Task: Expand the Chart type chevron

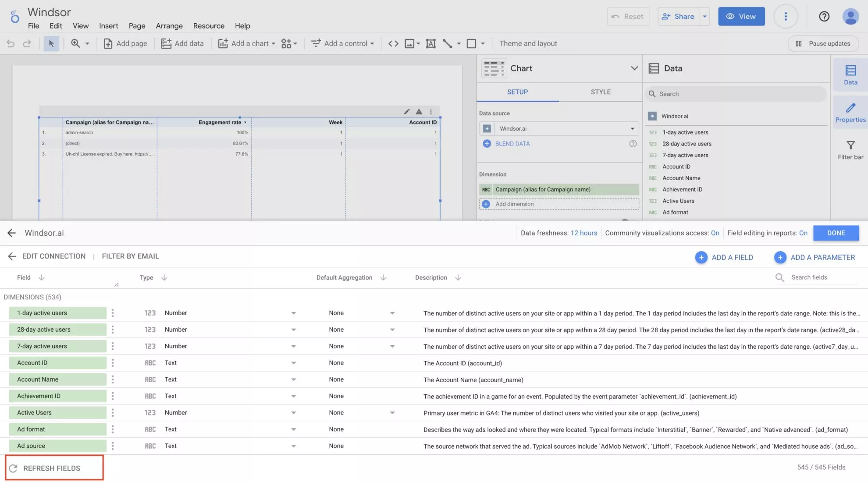Action: pyautogui.click(x=634, y=68)
